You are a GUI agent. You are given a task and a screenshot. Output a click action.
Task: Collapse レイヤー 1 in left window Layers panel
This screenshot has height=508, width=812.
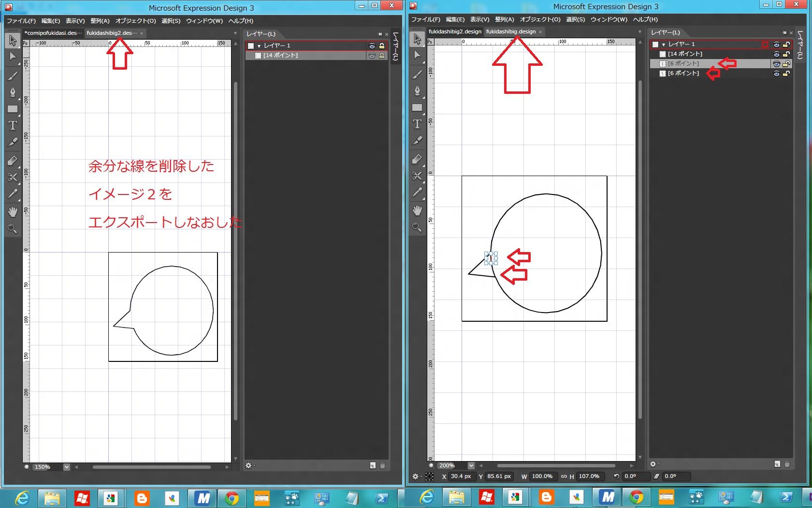(259, 46)
